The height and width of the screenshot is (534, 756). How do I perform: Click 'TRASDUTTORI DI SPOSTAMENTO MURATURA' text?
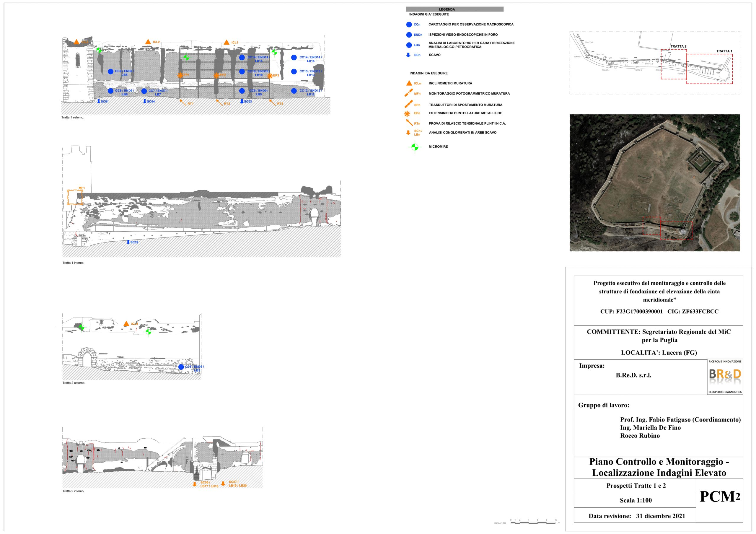point(466,105)
